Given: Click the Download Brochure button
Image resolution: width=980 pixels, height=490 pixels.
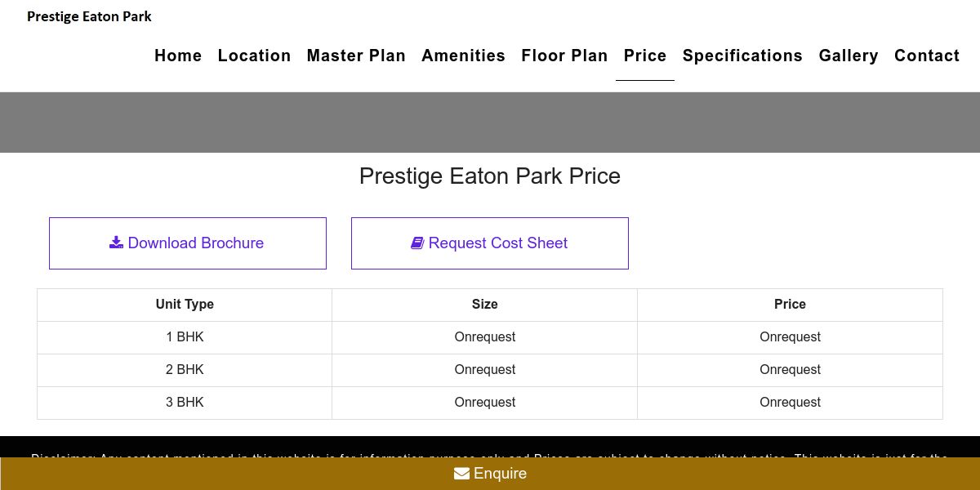Looking at the screenshot, I should point(188,243).
